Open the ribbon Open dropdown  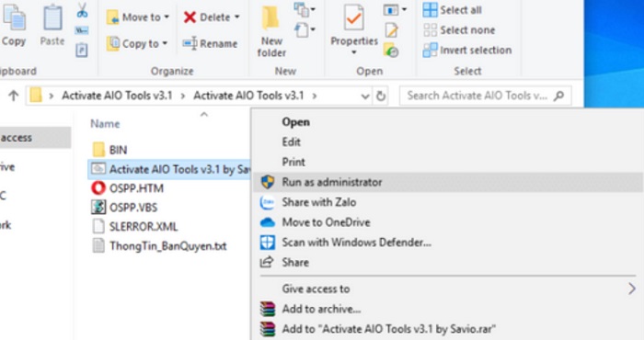click(395, 10)
